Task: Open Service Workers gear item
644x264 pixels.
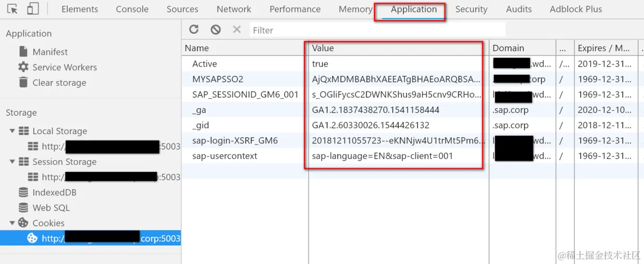Action: (x=57, y=67)
